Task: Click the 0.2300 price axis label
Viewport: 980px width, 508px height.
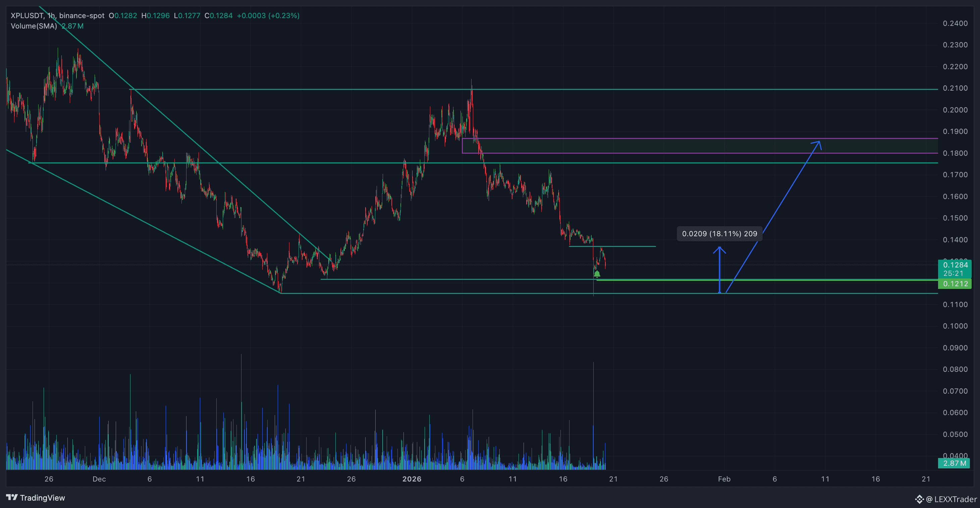Action: pos(955,45)
